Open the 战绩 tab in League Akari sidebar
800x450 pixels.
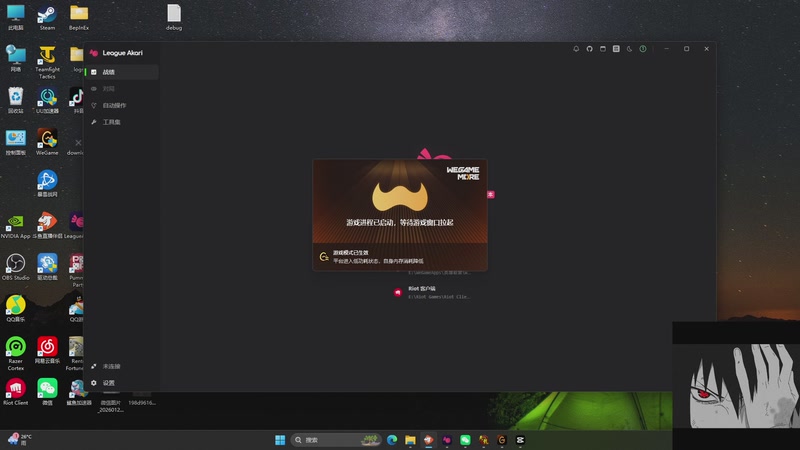coord(122,72)
